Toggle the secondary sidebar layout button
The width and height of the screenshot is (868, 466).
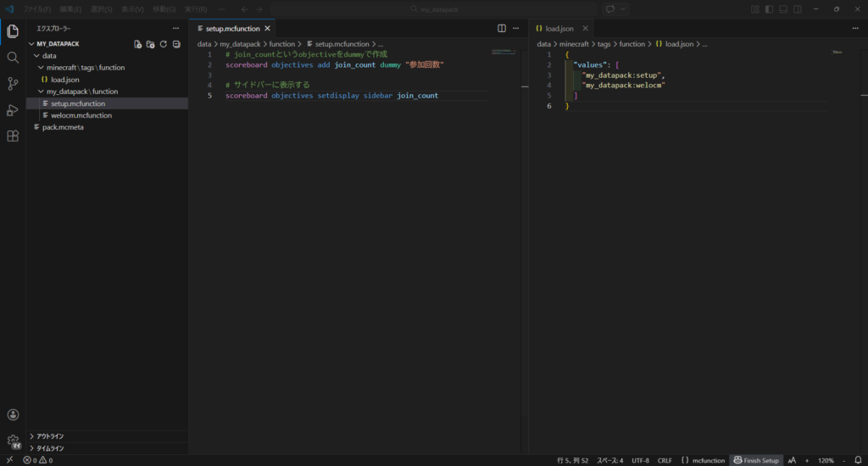[x=798, y=9]
